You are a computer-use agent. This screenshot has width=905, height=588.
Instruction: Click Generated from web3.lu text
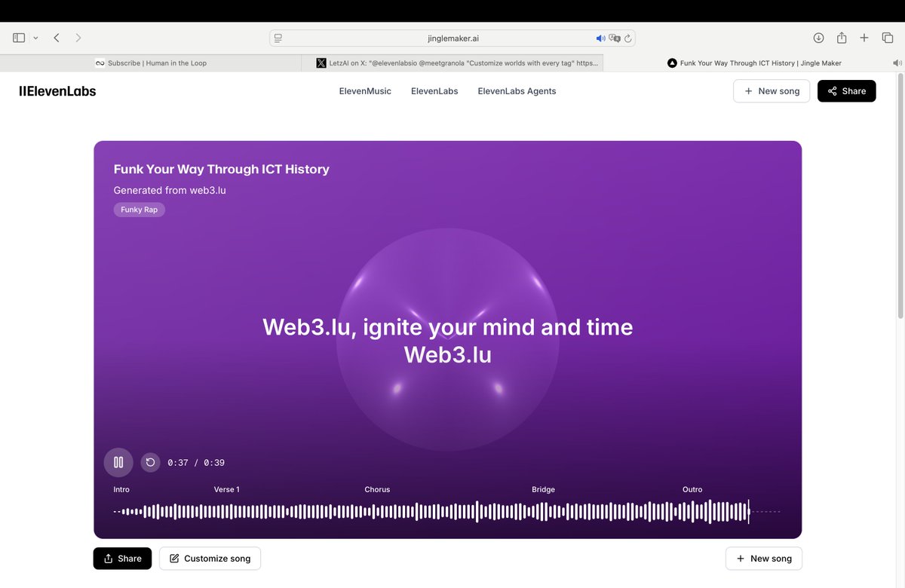[x=170, y=191]
